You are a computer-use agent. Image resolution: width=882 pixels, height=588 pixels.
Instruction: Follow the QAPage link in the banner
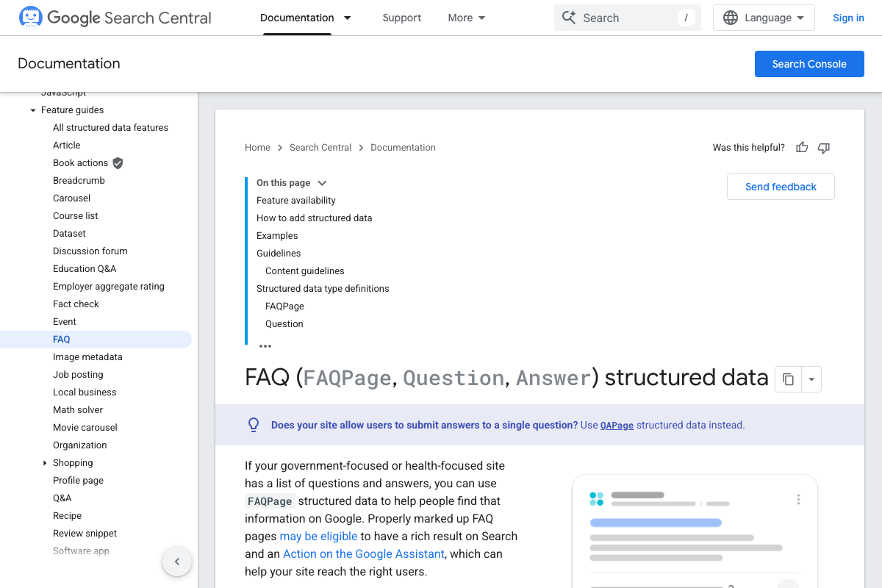[617, 425]
